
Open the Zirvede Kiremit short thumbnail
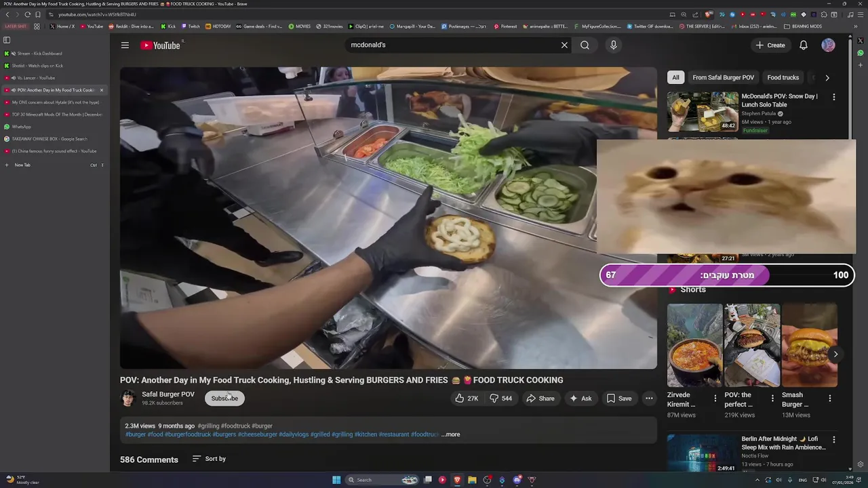[x=694, y=345]
